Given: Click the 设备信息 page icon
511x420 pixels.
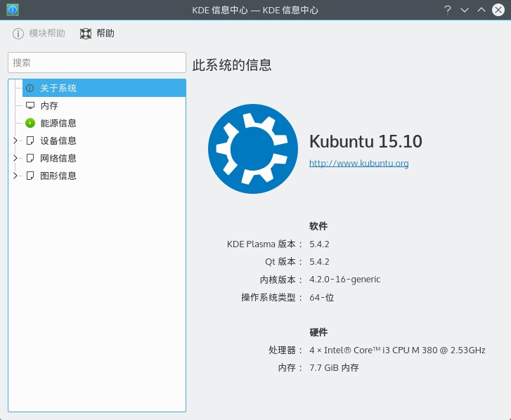Looking at the screenshot, I should click(30, 140).
